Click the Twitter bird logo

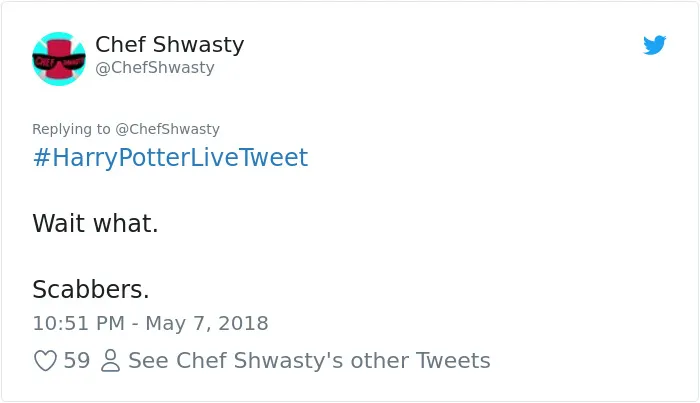[654, 45]
